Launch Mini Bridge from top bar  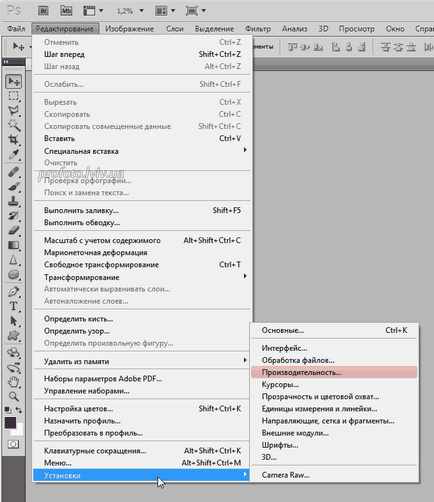[x=66, y=11]
